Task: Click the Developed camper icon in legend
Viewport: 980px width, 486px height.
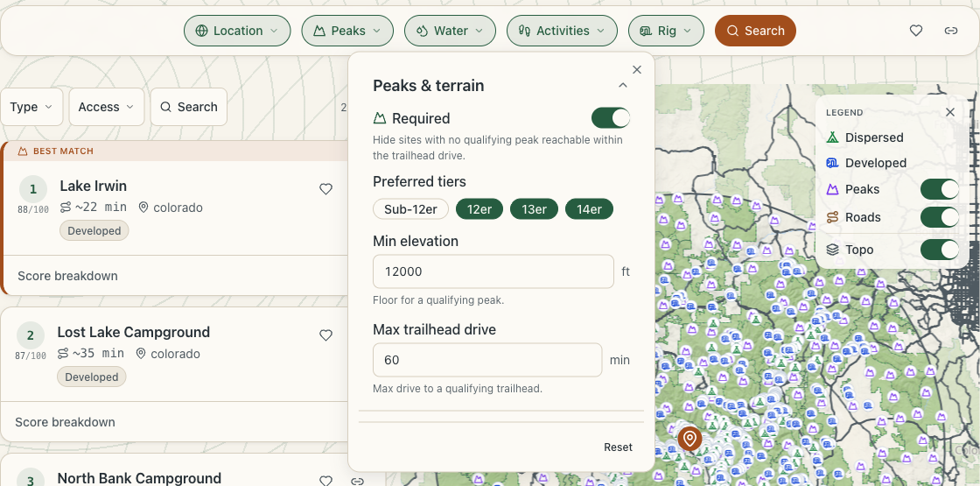Action: 832,163
